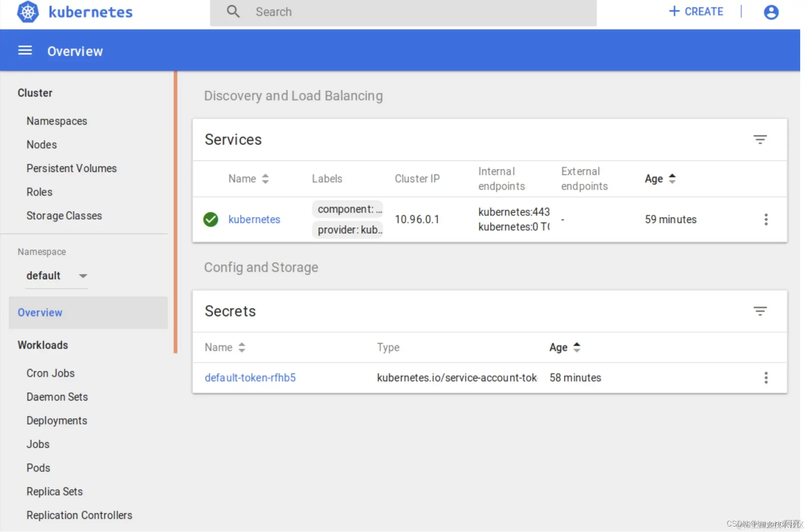Open Persistent Volumes in sidebar
The height and width of the screenshot is (532, 807).
point(72,169)
